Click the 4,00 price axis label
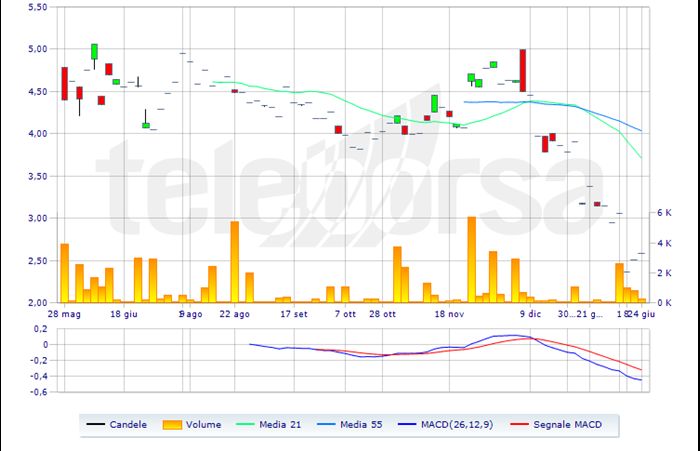The width and height of the screenshot is (700, 451). tap(38, 134)
